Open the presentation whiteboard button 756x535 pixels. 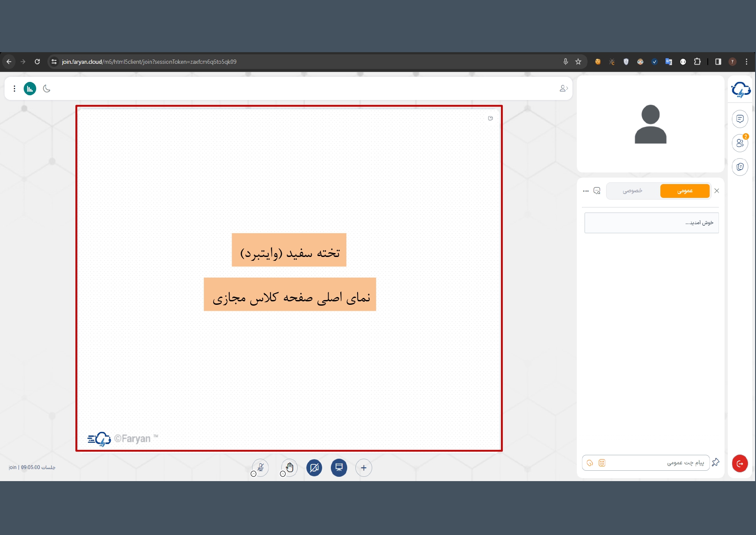point(339,467)
